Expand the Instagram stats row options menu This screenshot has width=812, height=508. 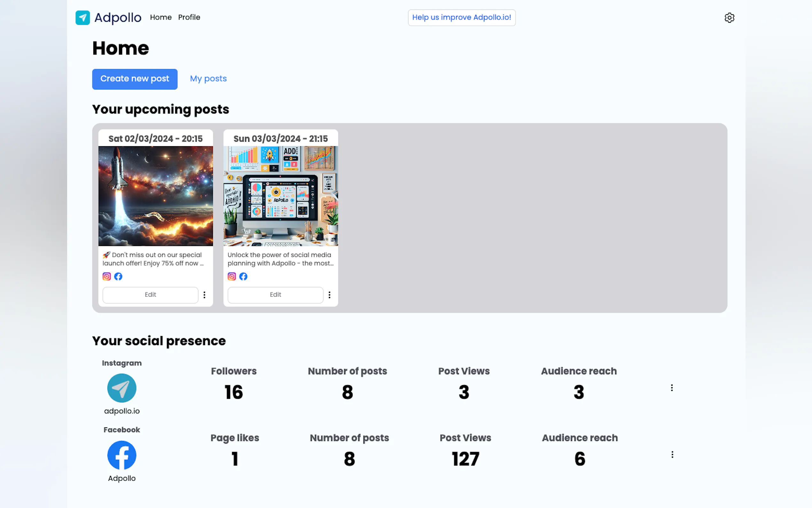pos(672,388)
